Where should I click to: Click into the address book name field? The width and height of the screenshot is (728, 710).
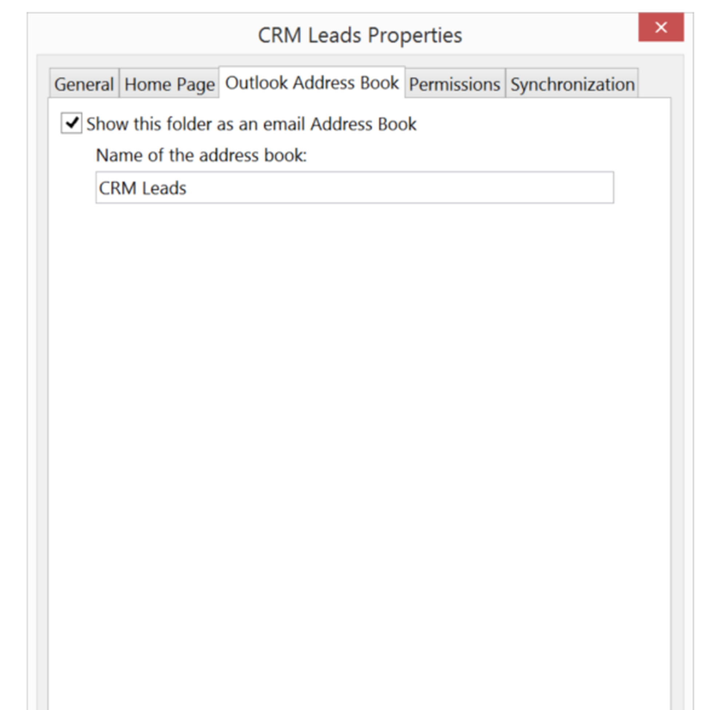coord(354,188)
